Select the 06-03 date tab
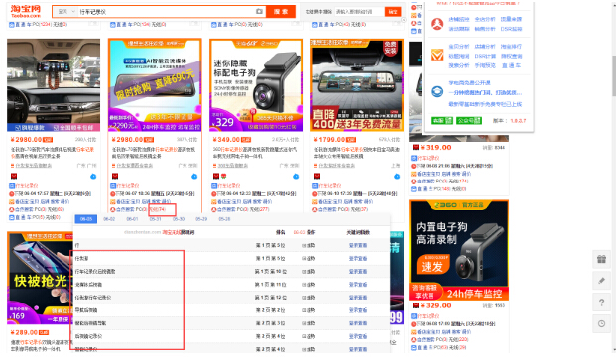616x364 pixels. (86, 219)
